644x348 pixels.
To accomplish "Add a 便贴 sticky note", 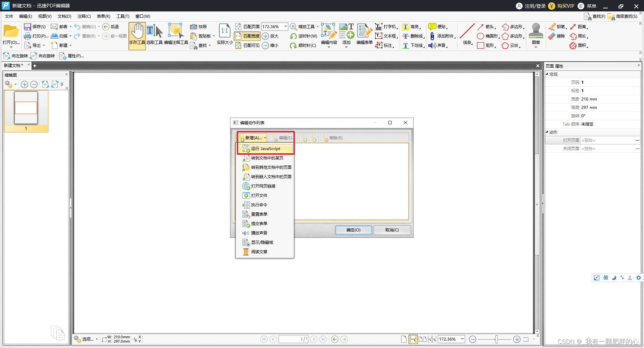I will 438,26.
